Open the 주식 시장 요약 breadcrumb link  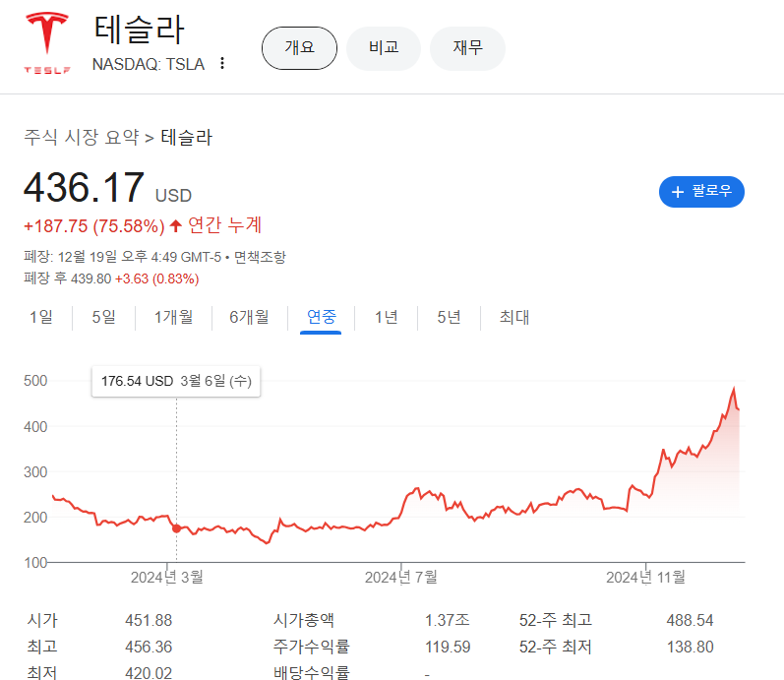tap(82, 137)
